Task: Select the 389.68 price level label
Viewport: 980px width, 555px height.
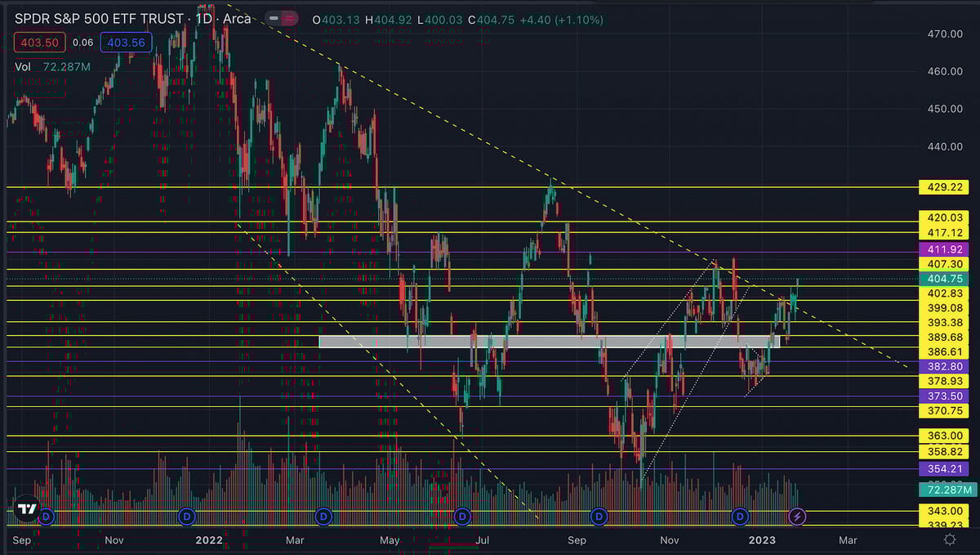Action: [946, 338]
